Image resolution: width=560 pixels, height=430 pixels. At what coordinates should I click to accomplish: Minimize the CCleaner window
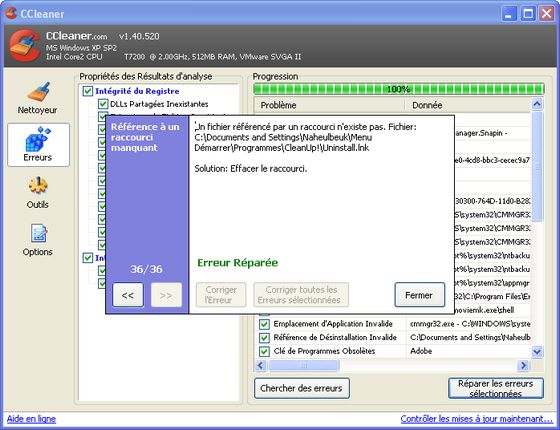(x=509, y=14)
